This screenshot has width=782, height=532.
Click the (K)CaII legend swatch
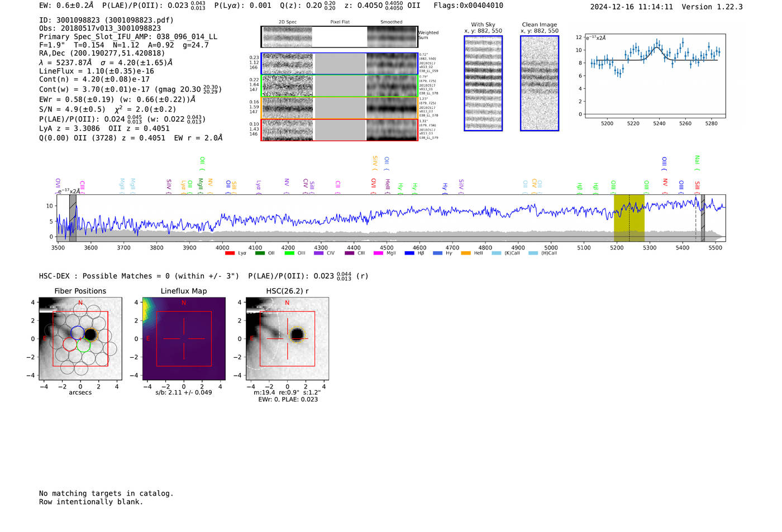pos(497,253)
